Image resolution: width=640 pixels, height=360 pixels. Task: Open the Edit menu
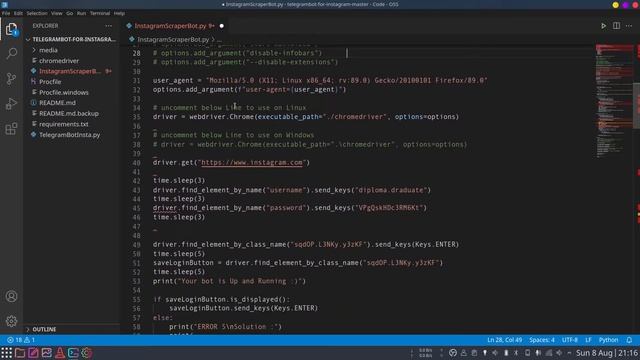pyautogui.click(x=18, y=13)
